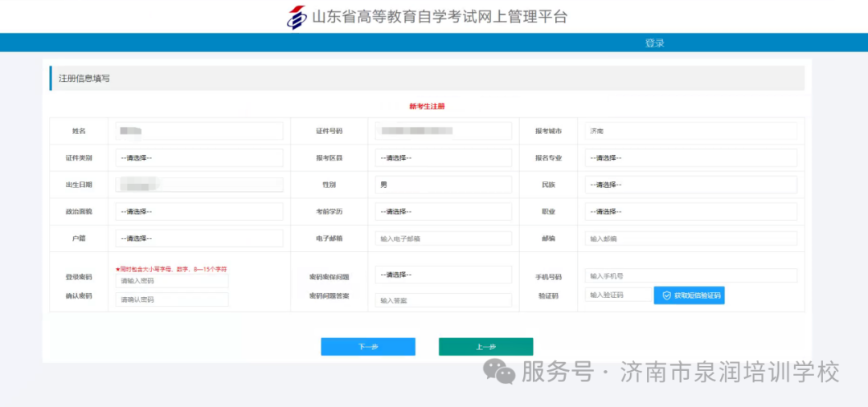Viewport: 868px width, 407px height.
Task: Click 获取短信验证码 button
Action: pyautogui.click(x=690, y=295)
